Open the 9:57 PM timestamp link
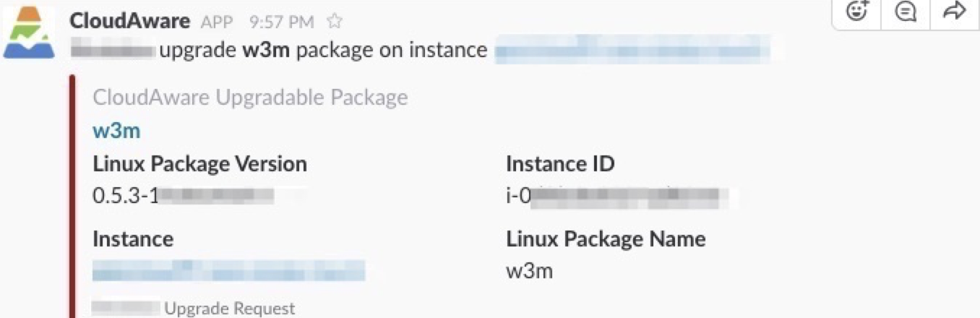The height and width of the screenshot is (318, 980). (x=281, y=22)
